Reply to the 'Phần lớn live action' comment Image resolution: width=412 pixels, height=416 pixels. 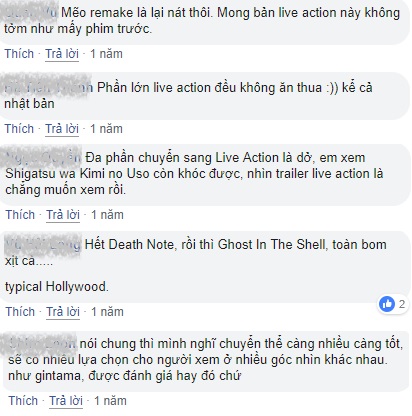click(x=62, y=128)
